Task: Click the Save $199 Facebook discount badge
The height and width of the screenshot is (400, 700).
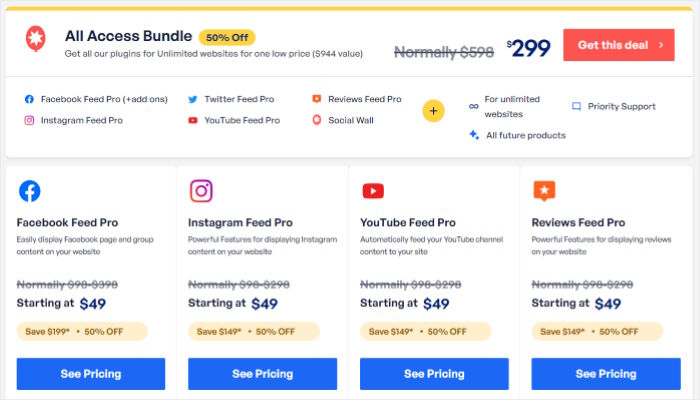Action: pyautogui.click(x=82, y=332)
